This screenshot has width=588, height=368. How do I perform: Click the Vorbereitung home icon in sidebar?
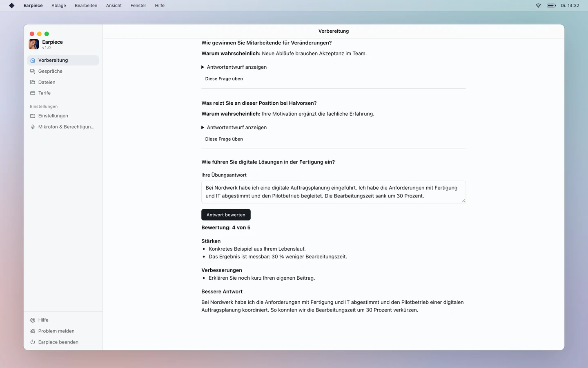tap(33, 60)
